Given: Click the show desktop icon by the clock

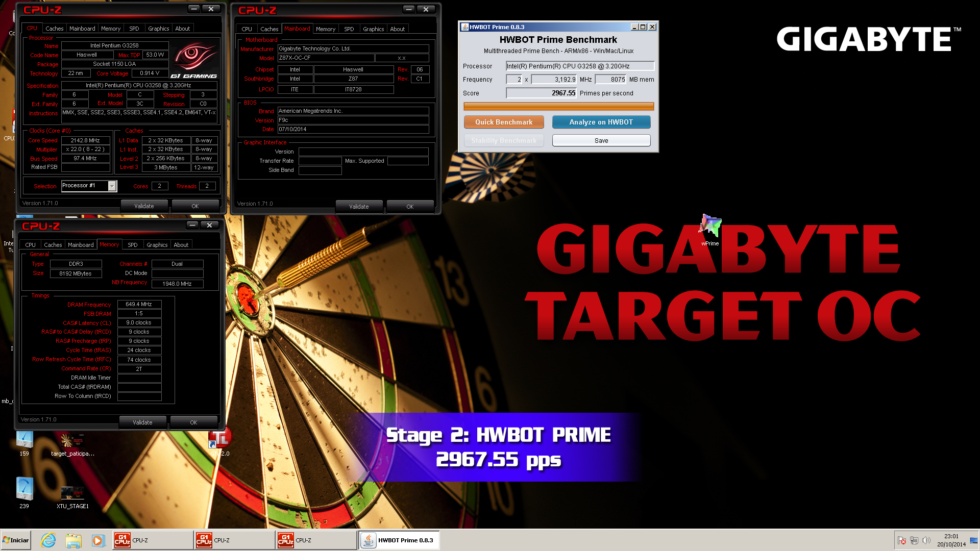Looking at the screenshot, I should click(974, 540).
